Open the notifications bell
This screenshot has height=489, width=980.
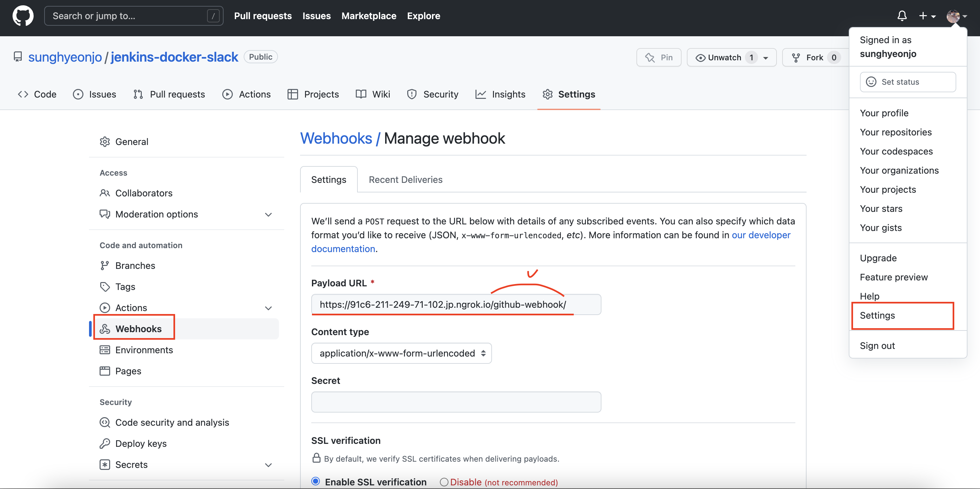pyautogui.click(x=902, y=16)
